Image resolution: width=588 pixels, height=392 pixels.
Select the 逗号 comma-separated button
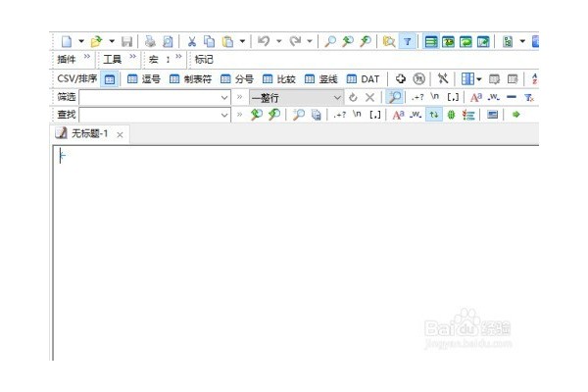point(144,79)
